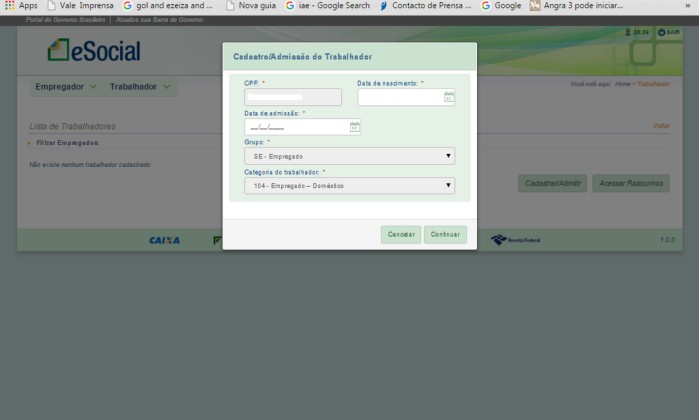Open the Apps bookmarks shortcut
699x420 pixels.
[20, 6]
